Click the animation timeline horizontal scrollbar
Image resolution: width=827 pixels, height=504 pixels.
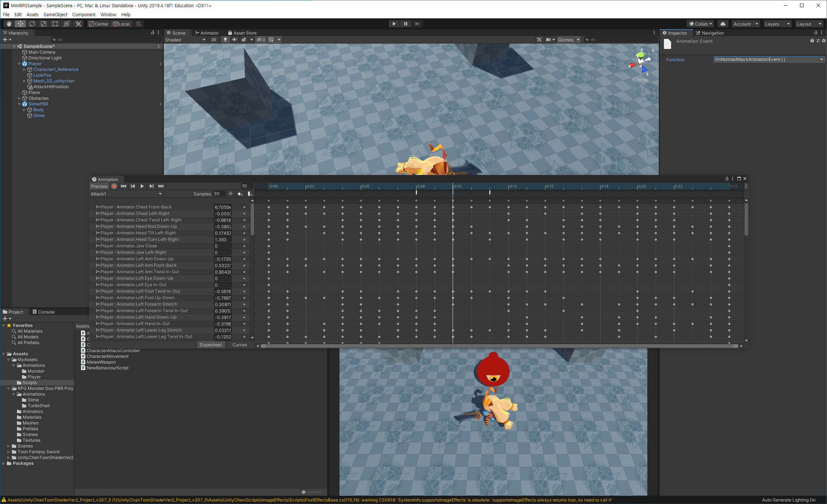point(499,346)
